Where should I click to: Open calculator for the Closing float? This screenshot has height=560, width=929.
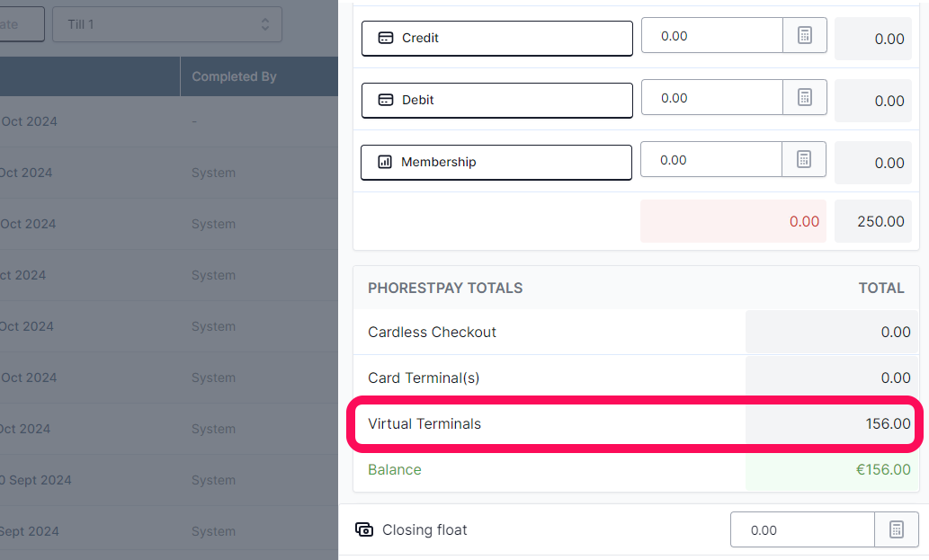tap(897, 529)
